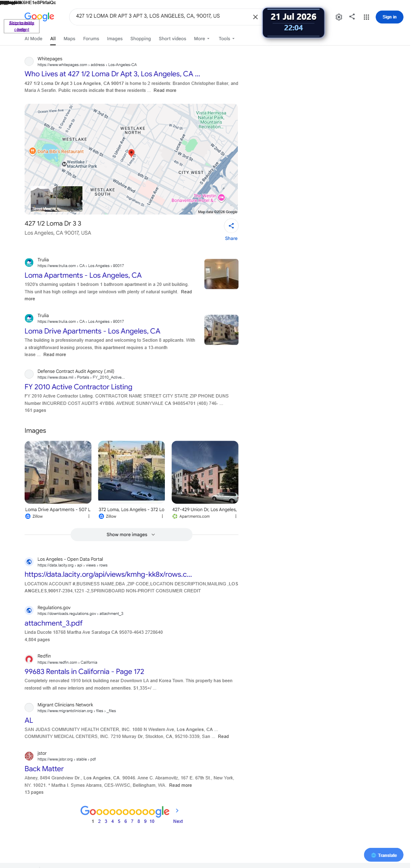Open the 427-429 Union Dr image
This screenshot has width=415, height=868.
click(x=205, y=472)
